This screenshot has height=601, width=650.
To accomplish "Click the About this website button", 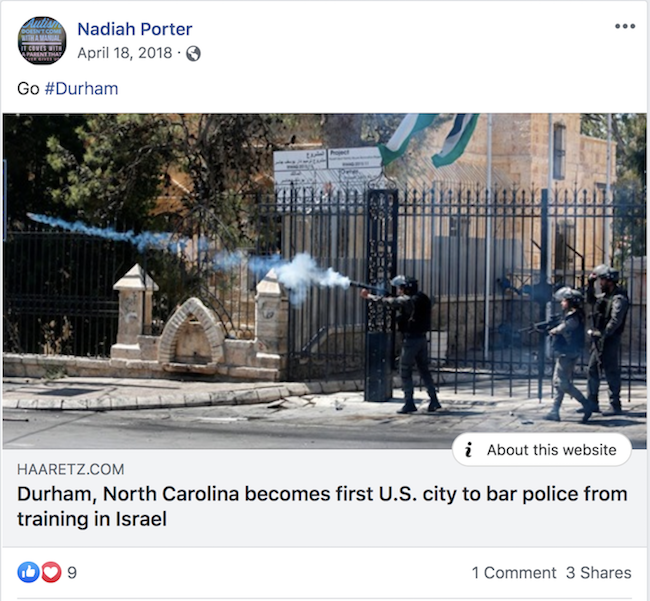I will (x=541, y=449).
